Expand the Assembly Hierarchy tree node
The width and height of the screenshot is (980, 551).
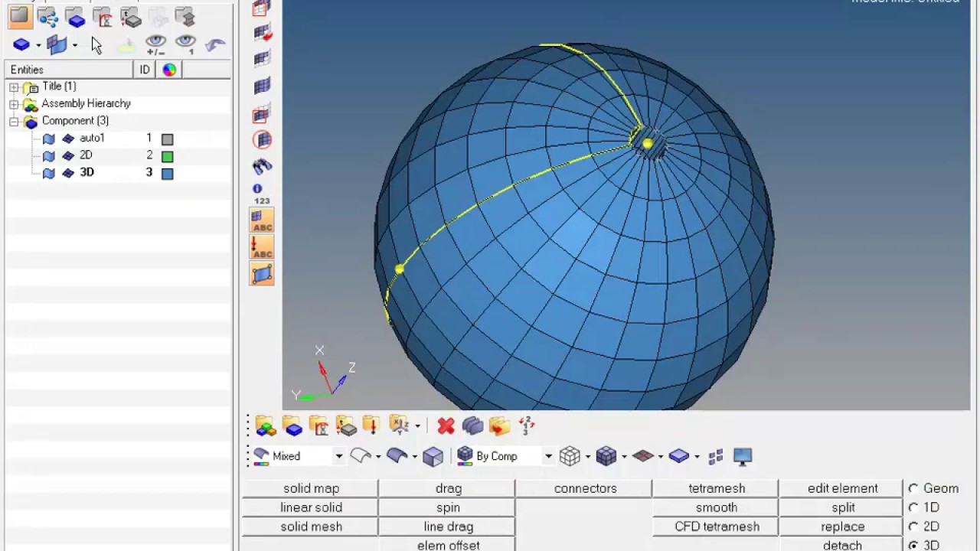(14, 104)
